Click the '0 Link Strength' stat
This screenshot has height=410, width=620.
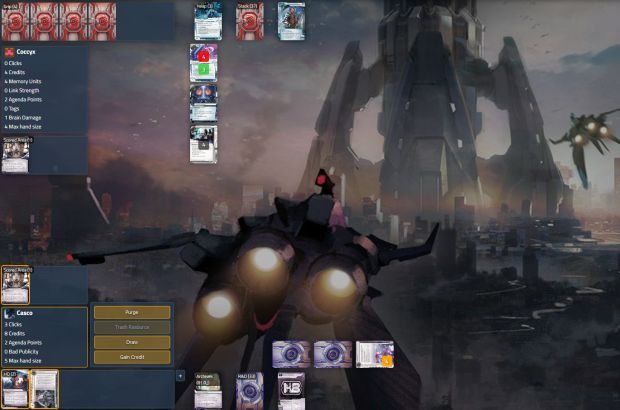(x=22, y=91)
